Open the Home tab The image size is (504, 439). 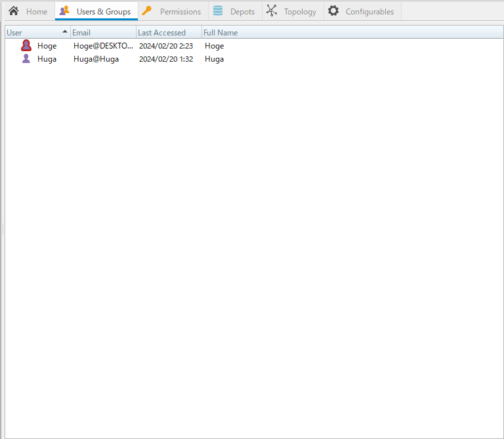coord(28,11)
